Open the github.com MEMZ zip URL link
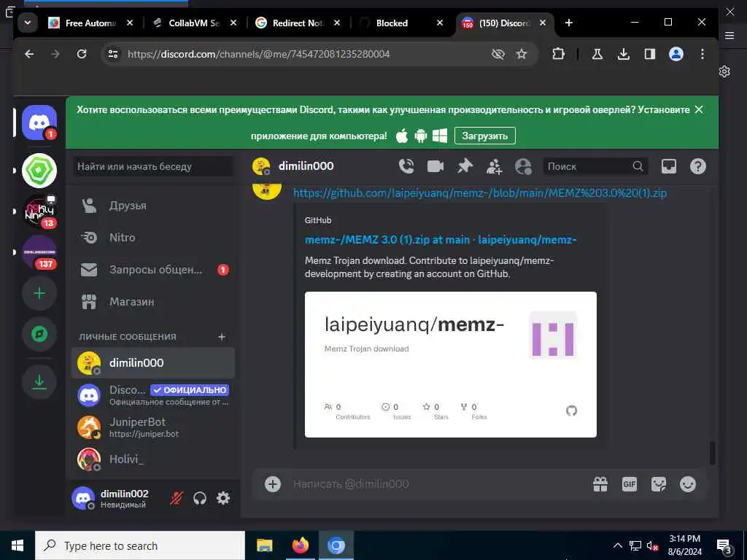Viewport: 747px width, 560px height. click(480, 192)
